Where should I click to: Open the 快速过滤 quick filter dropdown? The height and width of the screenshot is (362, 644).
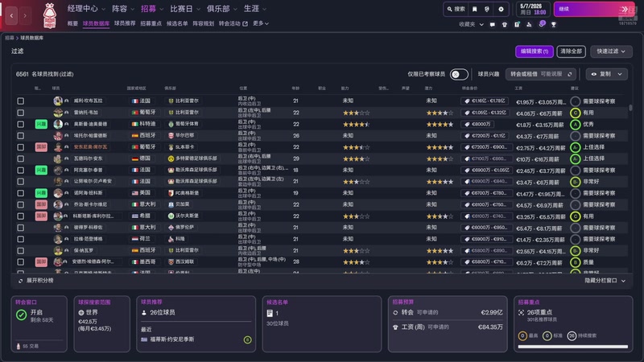tap(611, 51)
